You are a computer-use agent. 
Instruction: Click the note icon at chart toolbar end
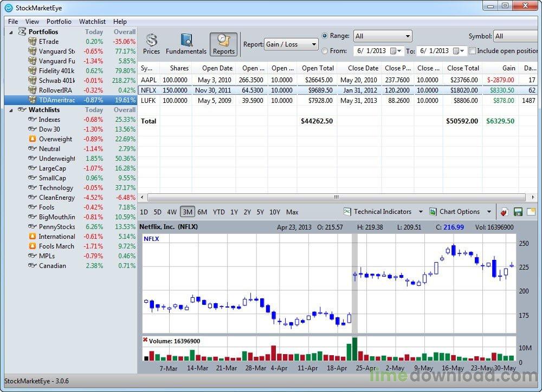(x=531, y=212)
